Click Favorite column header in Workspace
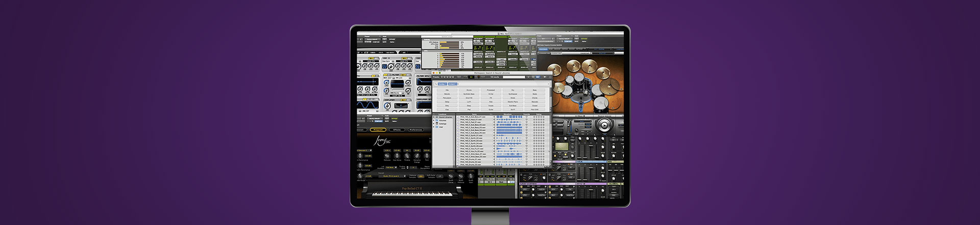The image size is (980, 225). [x=526, y=114]
